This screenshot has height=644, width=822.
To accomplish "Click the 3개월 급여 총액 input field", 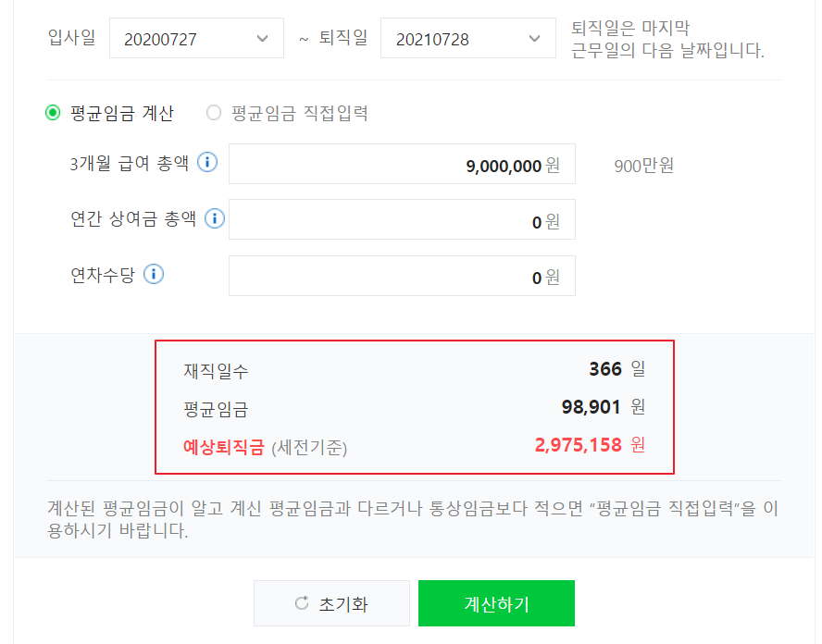I will (x=403, y=164).
